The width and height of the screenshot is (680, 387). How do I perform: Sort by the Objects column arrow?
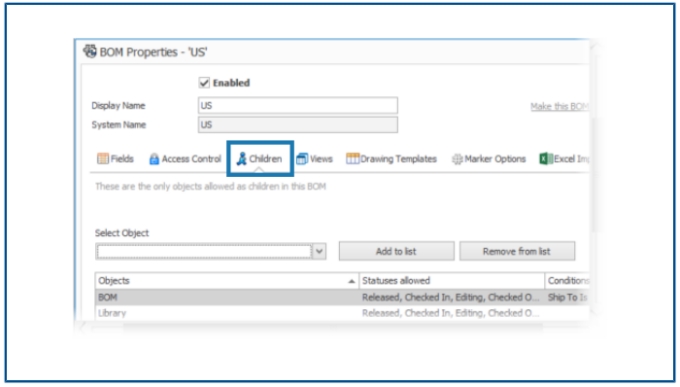351,281
